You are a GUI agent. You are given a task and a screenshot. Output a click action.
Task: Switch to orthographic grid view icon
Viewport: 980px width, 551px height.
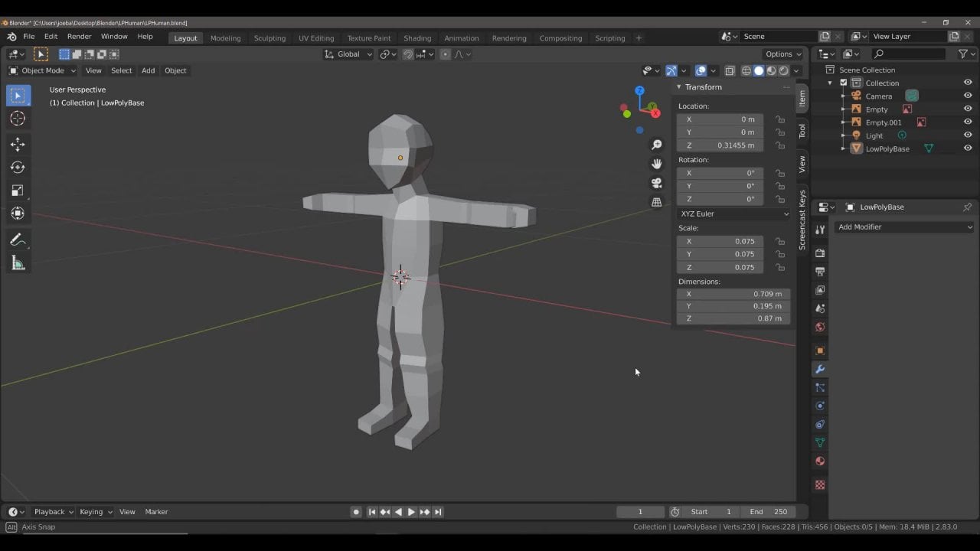(656, 202)
